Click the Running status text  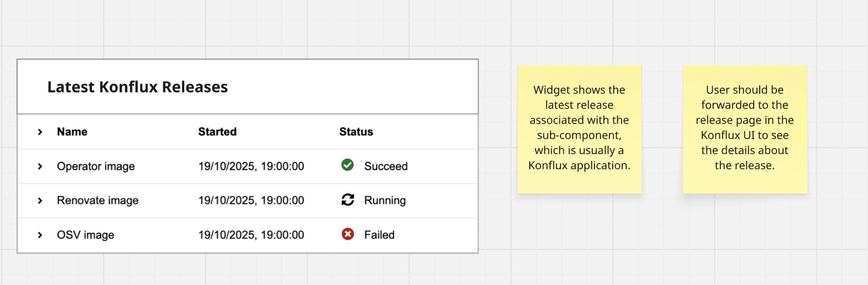point(385,201)
